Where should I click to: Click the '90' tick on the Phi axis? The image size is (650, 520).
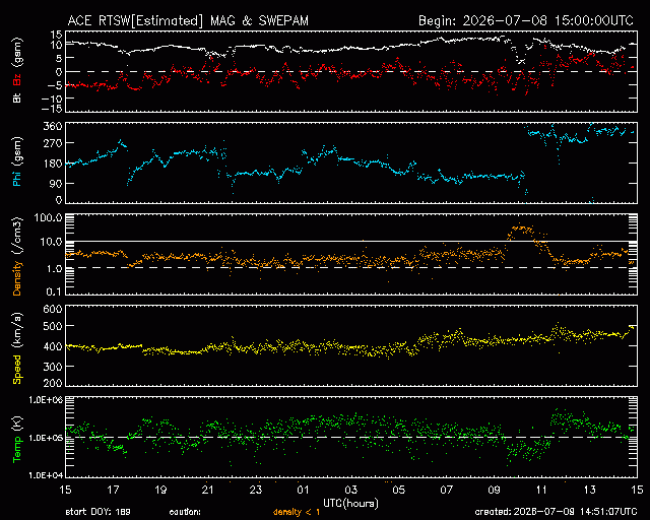[56, 183]
